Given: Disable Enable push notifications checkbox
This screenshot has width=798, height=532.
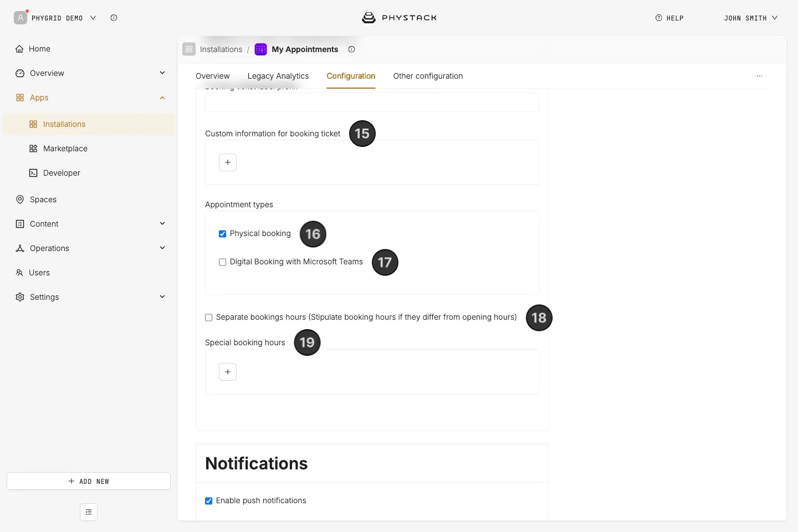Looking at the screenshot, I should point(208,501).
